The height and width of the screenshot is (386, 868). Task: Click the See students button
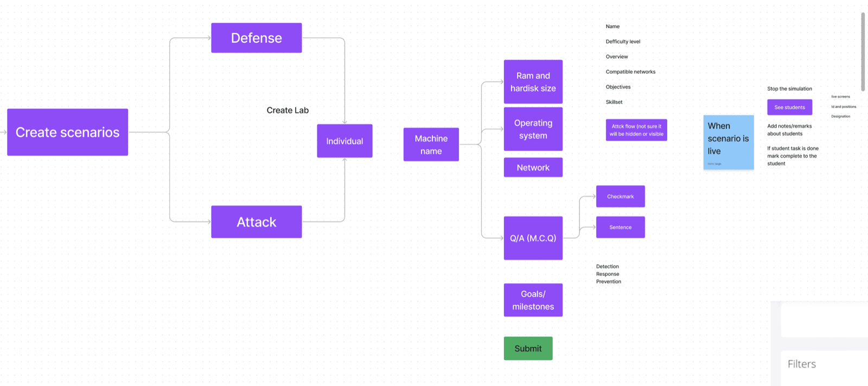tap(789, 107)
